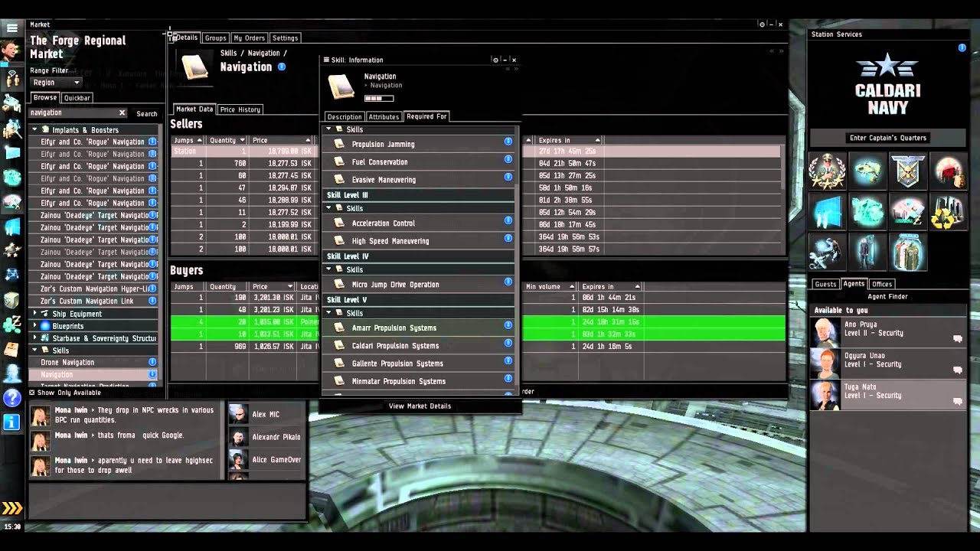
Task: Toggle the Show Only Available checkbox
Action: point(32,393)
